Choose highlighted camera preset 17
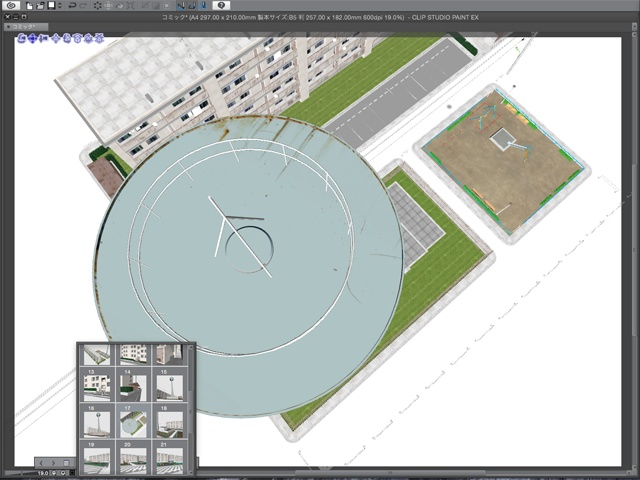Image resolution: width=640 pixels, height=480 pixels. pos(133,421)
